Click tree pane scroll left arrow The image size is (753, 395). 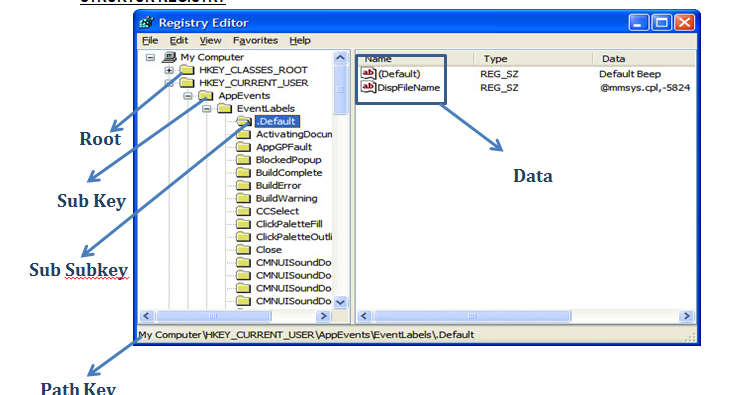(x=147, y=316)
